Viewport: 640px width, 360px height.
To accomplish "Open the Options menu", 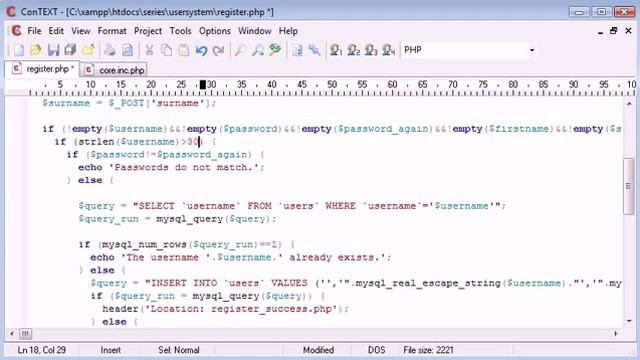I will 215,31.
